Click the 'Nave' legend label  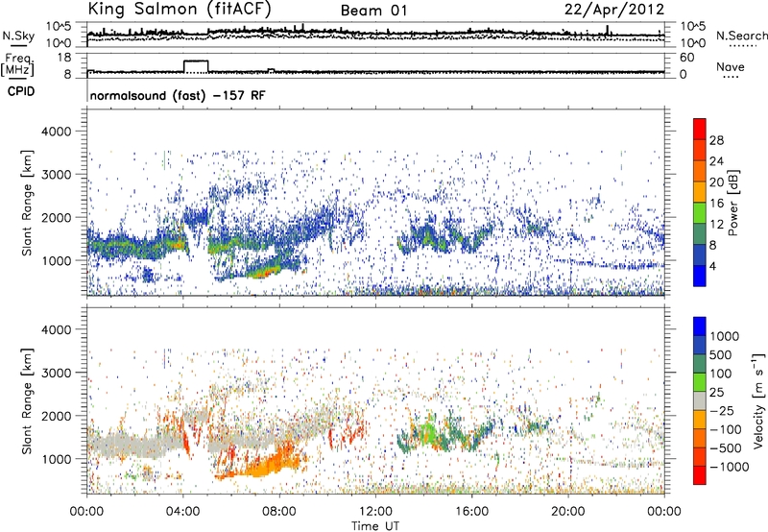click(x=731, y=66)
